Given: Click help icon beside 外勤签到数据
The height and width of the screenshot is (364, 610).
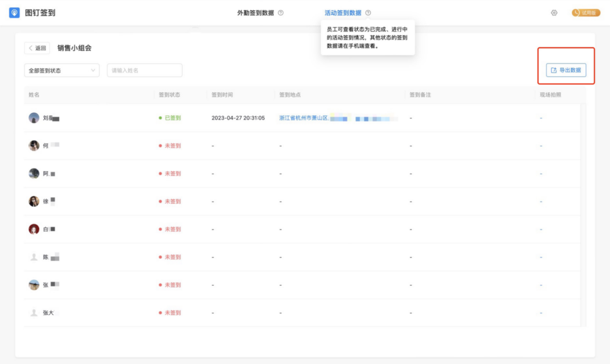Looking at the screenshot, I should click(281, 13).
